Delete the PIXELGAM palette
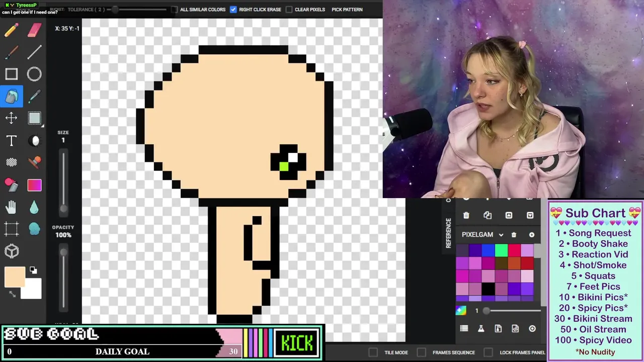The height and width of the screenshot is (362, 644). pos(514,235)
